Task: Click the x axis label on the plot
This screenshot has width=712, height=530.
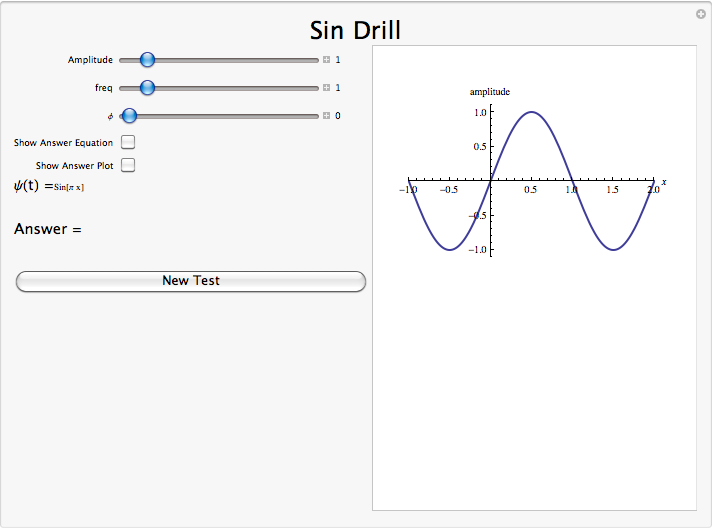Action: [664, 181]
